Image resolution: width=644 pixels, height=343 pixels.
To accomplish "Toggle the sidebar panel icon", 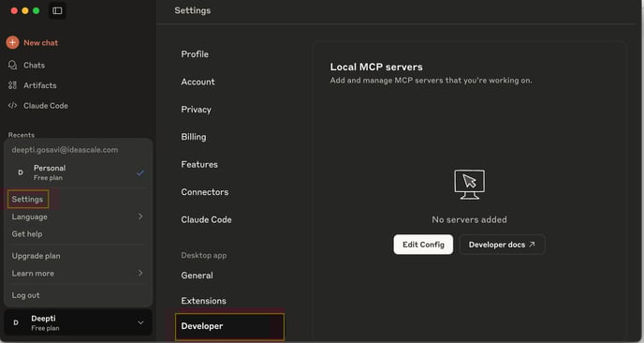I will coord(57,10).
